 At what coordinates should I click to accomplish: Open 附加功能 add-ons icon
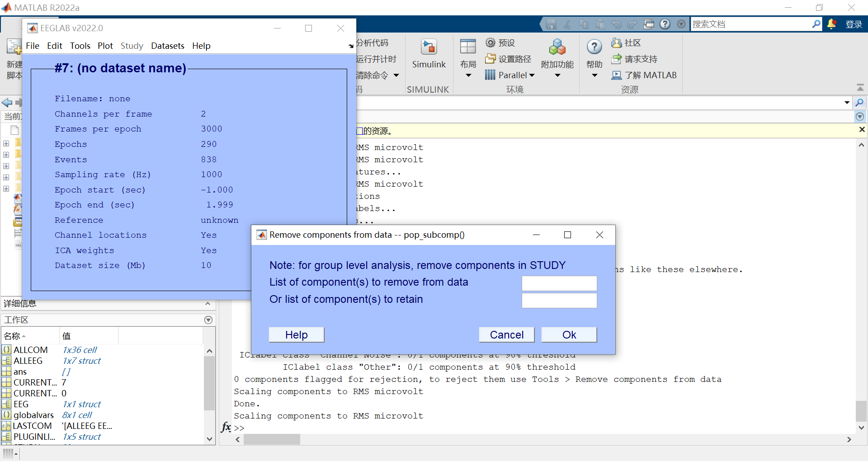[557, 47]
